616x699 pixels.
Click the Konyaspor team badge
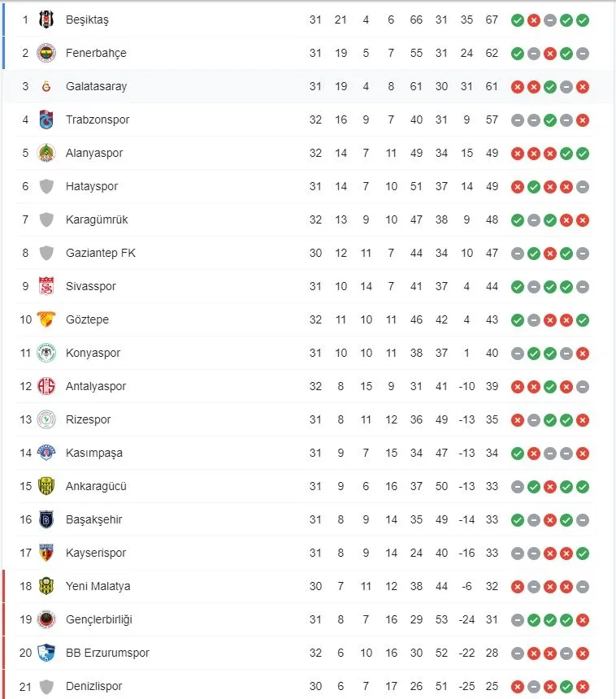pos(46,353)
